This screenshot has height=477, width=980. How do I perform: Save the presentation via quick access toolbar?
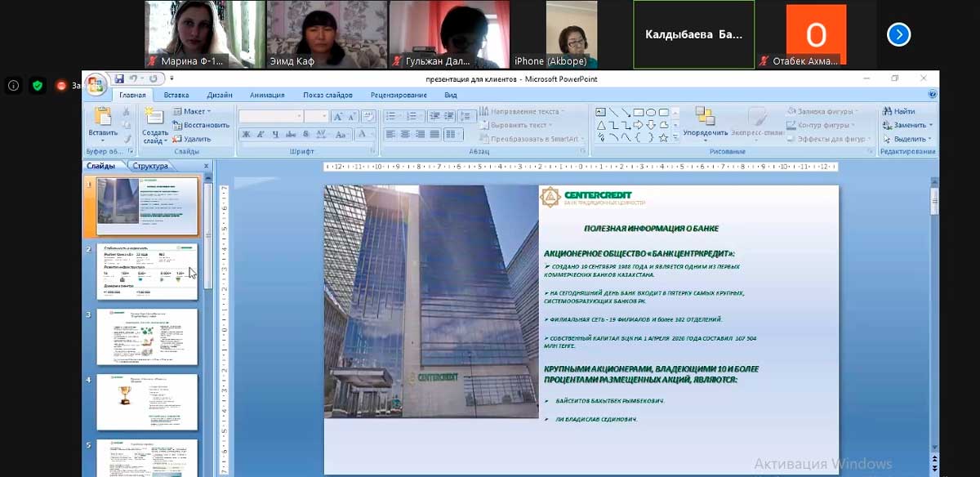119,79
